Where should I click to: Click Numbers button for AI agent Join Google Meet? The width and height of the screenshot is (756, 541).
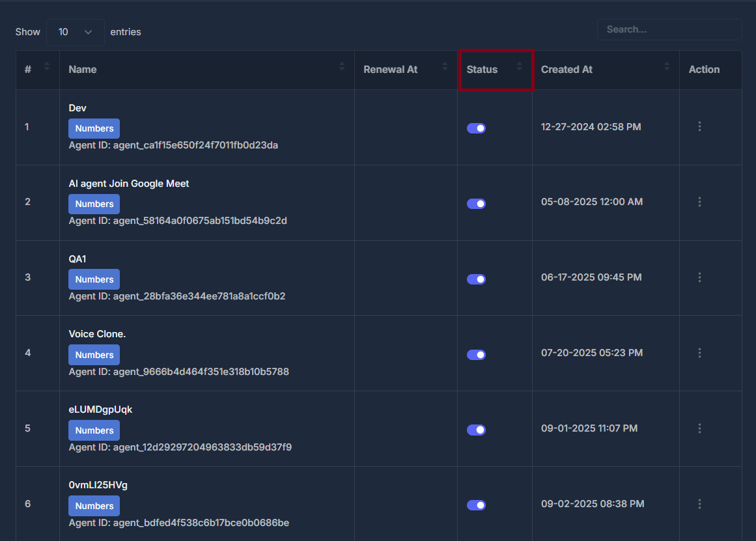point(94,204)
